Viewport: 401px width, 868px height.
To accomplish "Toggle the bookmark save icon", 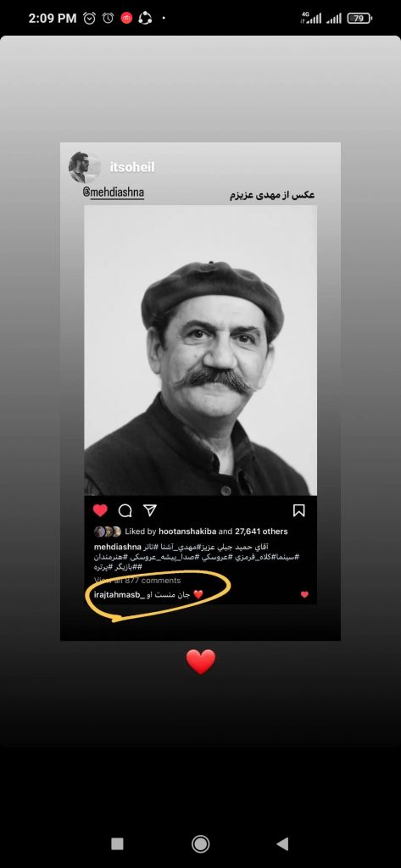I will pyautogui.click(x=299, y=510).
